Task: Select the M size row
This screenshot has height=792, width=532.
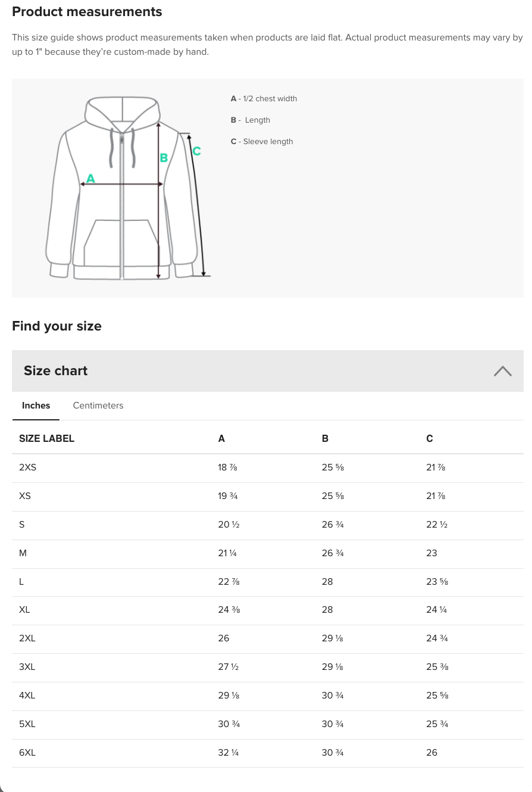Action: [x=268, y=554]
